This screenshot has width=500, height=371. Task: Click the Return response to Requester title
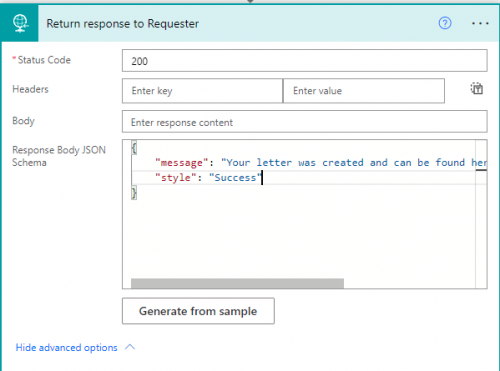(x=122, y=24)
